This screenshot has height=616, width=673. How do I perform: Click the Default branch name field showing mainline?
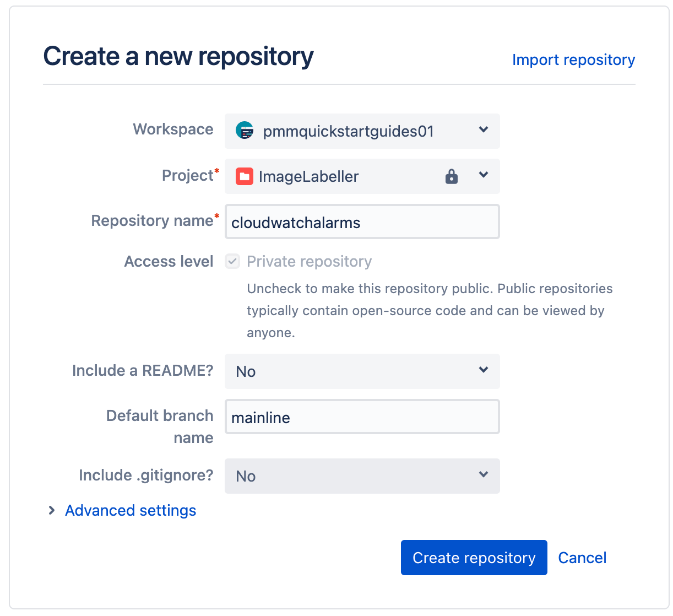pyautogui.click(x=362, y=417)
